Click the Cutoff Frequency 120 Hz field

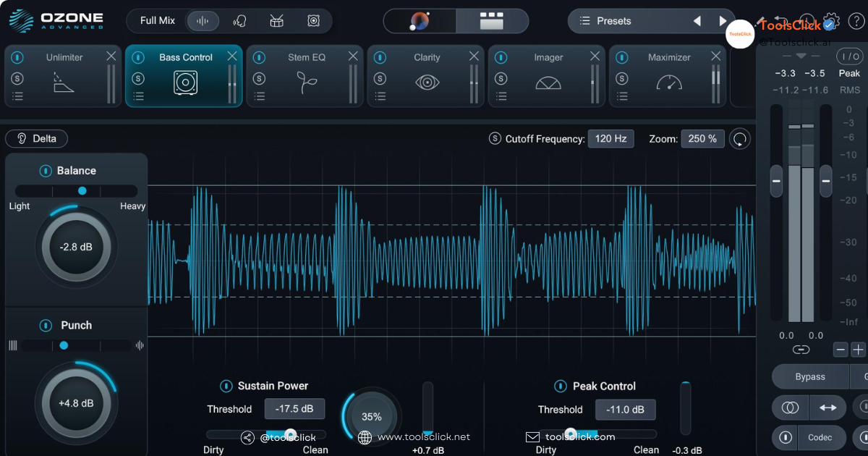[610, 138]
